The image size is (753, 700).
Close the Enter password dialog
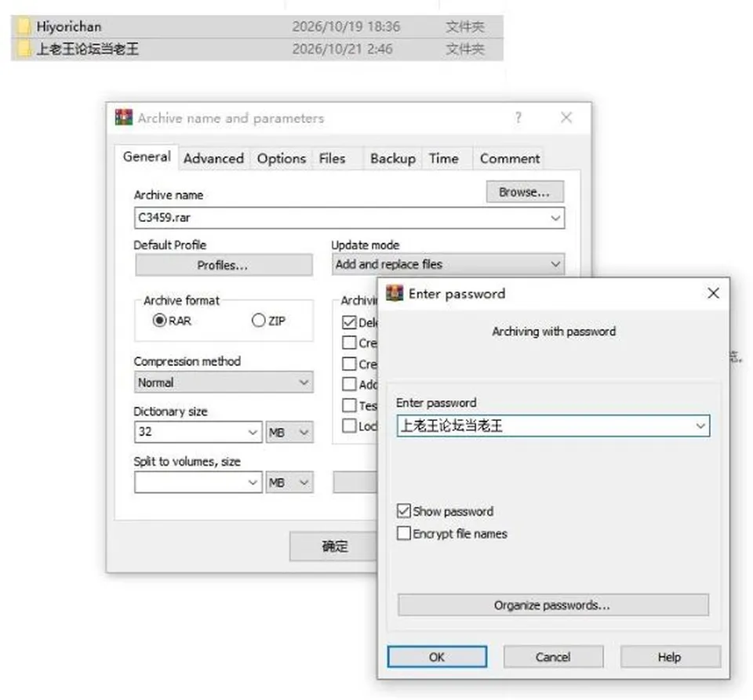[713, 293]
